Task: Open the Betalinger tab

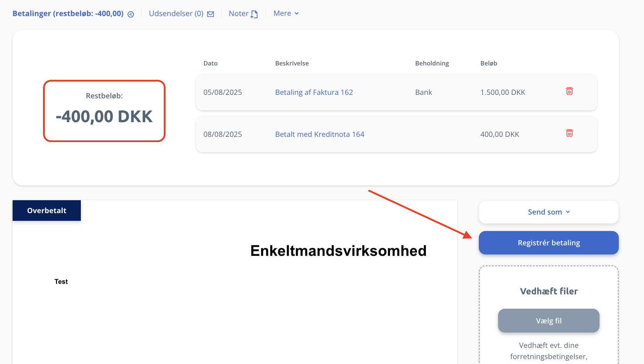Action: (68, 14)
